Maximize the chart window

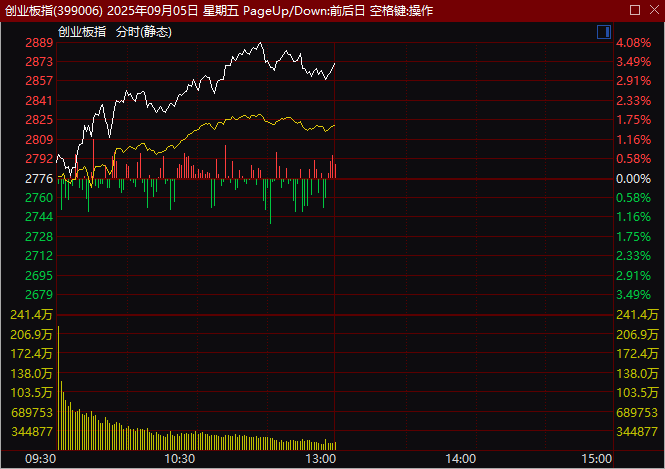(x=635, y=10)
